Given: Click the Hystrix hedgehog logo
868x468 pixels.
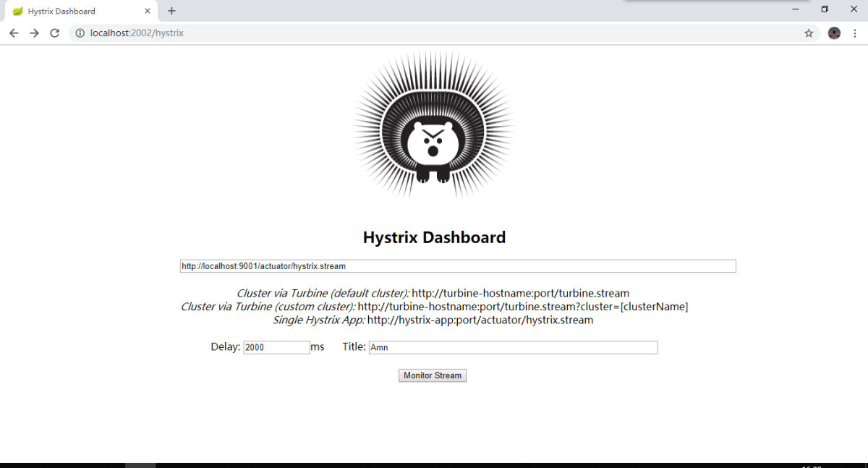Looking at the screenshot, I should 433,124.
